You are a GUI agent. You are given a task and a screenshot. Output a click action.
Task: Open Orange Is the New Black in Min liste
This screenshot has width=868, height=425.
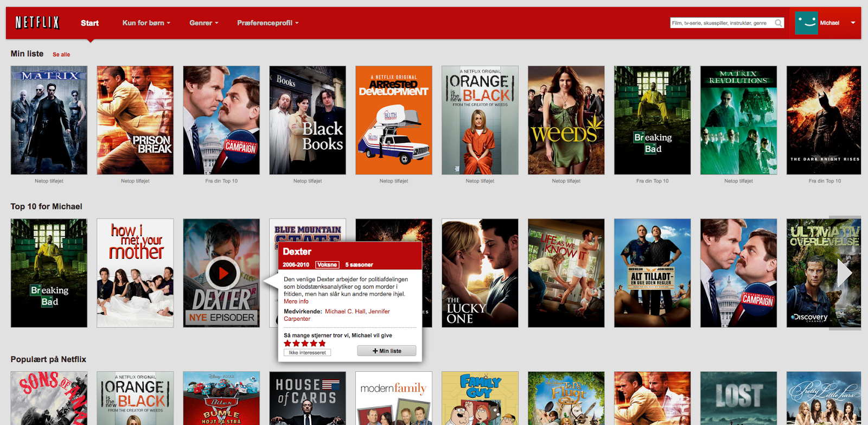click(480, 120)
